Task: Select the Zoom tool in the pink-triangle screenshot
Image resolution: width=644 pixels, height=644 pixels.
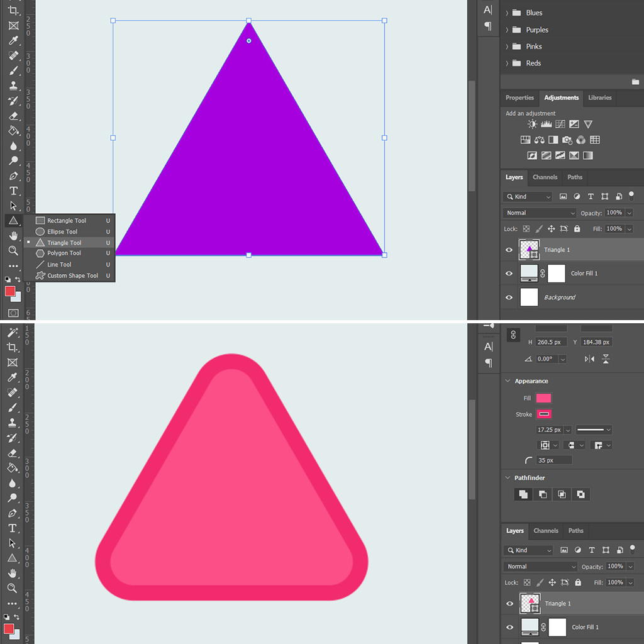Action: pyautogui.click(x=13, y=588)
